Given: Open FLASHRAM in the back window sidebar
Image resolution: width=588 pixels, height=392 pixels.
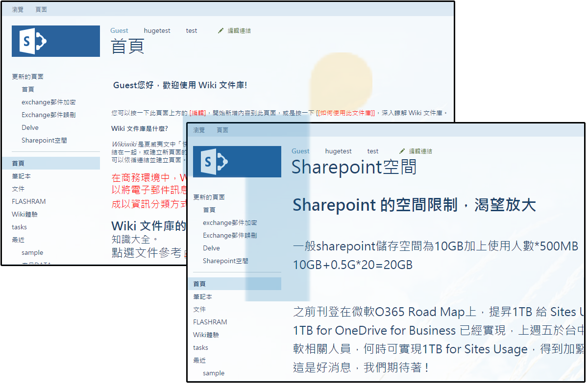Looking at the screenshot, I should pos(29,201).
